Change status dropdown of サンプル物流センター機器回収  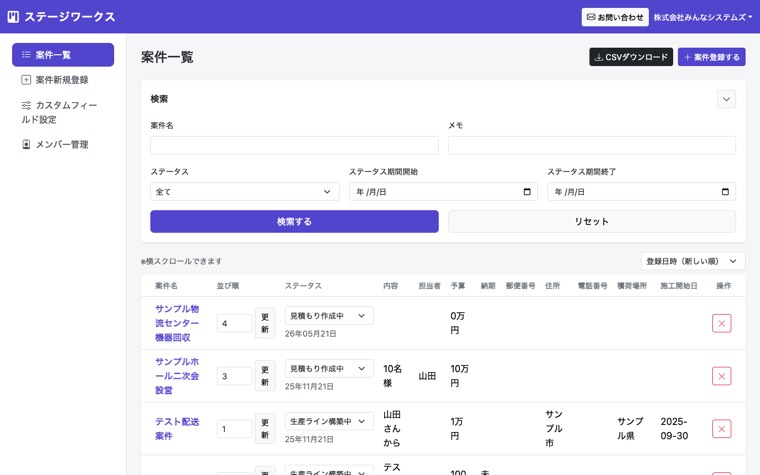click(329, 316)
